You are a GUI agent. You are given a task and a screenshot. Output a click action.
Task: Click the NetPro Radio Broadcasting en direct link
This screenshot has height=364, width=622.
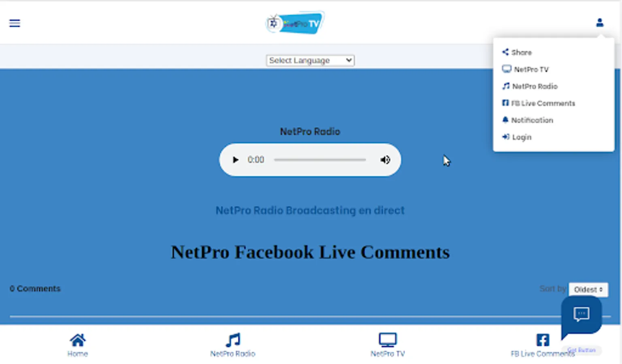[310, 210]
